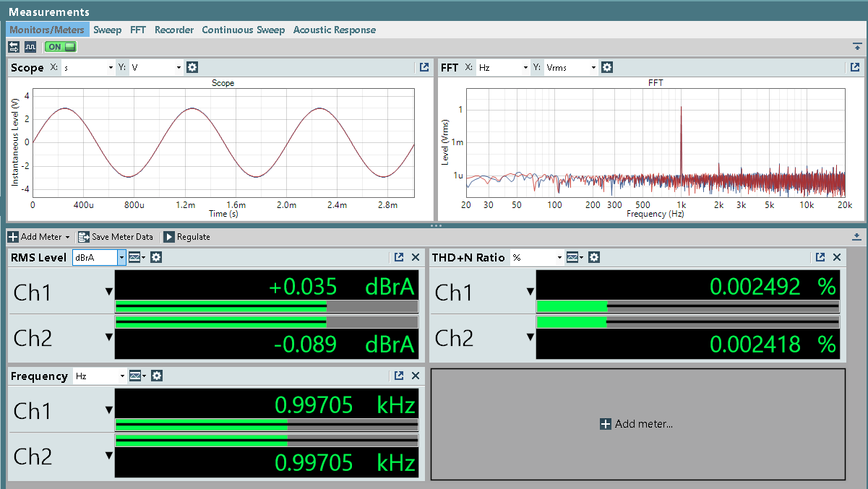Viewport: 868px width, 489px height.
Task: Open RMS Level meter settings gear
Action: [156, 257]
